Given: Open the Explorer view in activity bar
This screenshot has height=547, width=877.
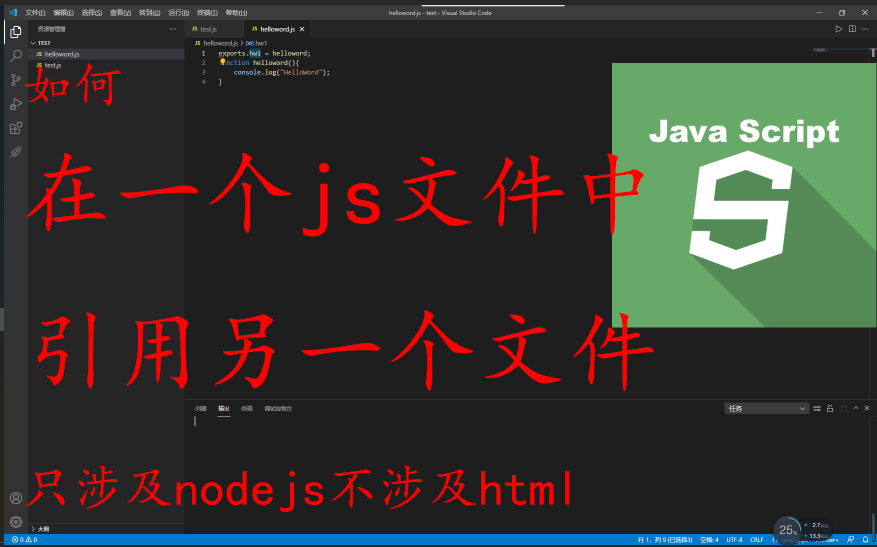Looking at the screenshot, I should click(x=16, y=32).
